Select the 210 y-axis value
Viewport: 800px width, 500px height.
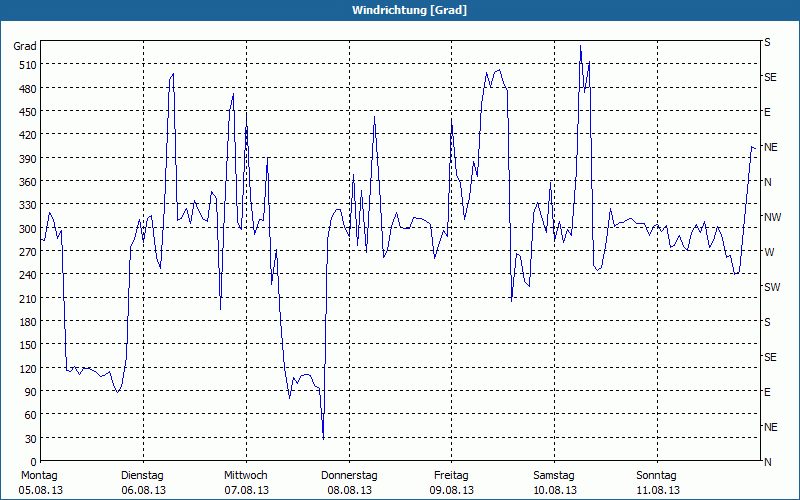click(28, 298)
